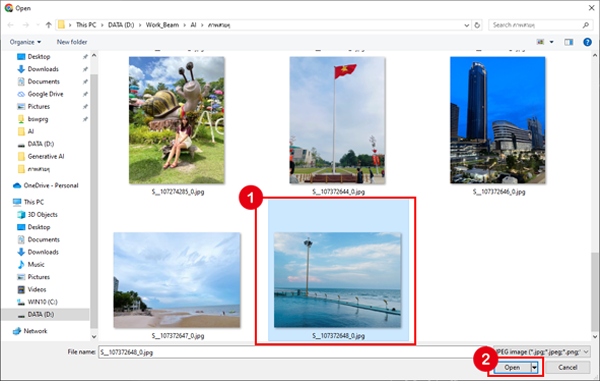Open the Generative AI folder

46,156
